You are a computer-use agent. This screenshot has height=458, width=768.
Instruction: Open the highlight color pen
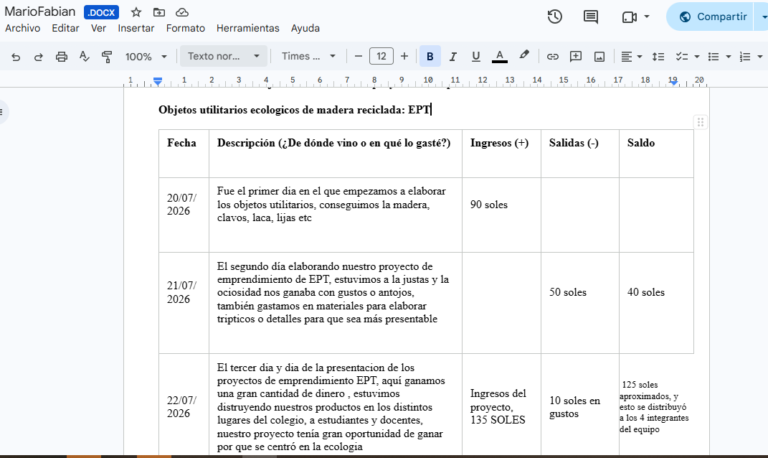point(524,56)
